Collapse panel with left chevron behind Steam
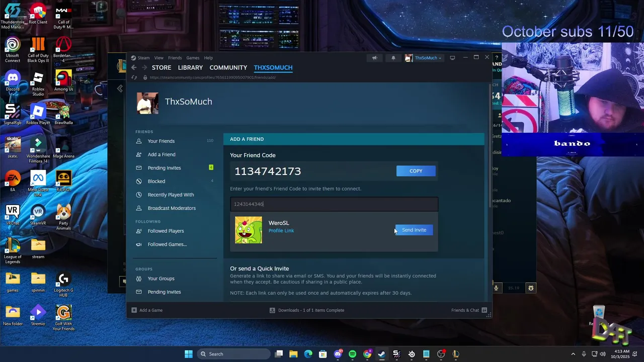Screen dimensions: 644x362 [120, 88]
